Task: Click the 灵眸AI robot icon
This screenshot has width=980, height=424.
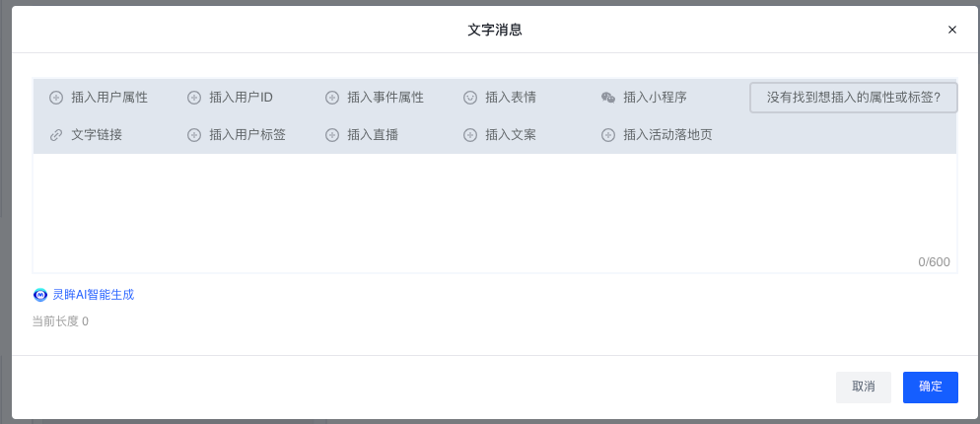Action: click(x=40, y=295)
